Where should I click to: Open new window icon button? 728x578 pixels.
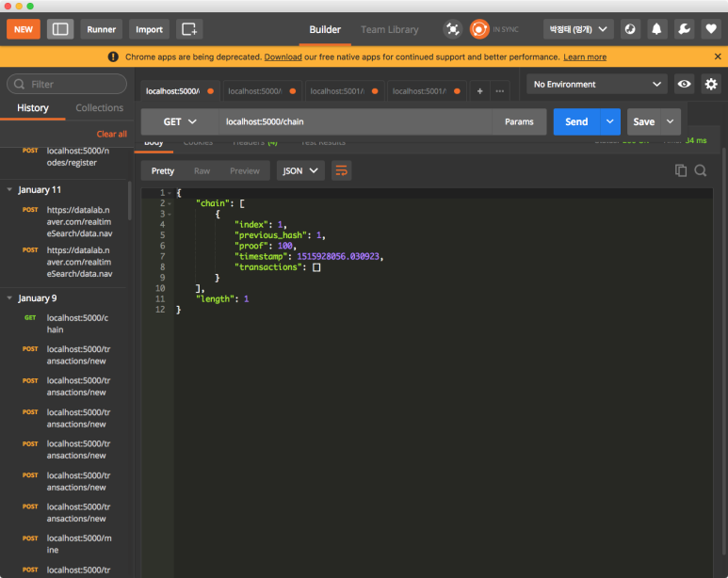click(x=189, y=29)
